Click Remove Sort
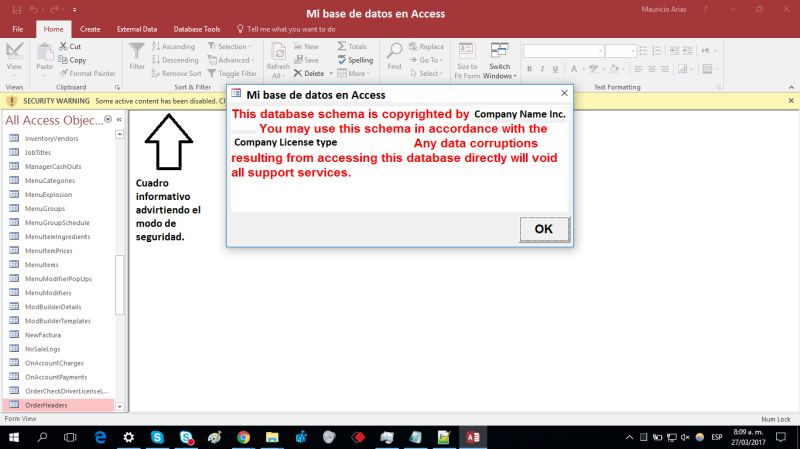800x449 pixels. coord(177,73)
